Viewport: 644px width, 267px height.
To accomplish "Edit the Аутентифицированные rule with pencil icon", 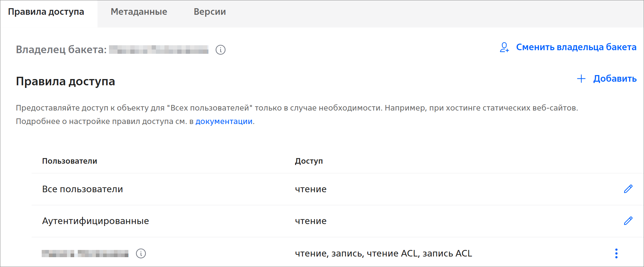I will coord(628,221).
